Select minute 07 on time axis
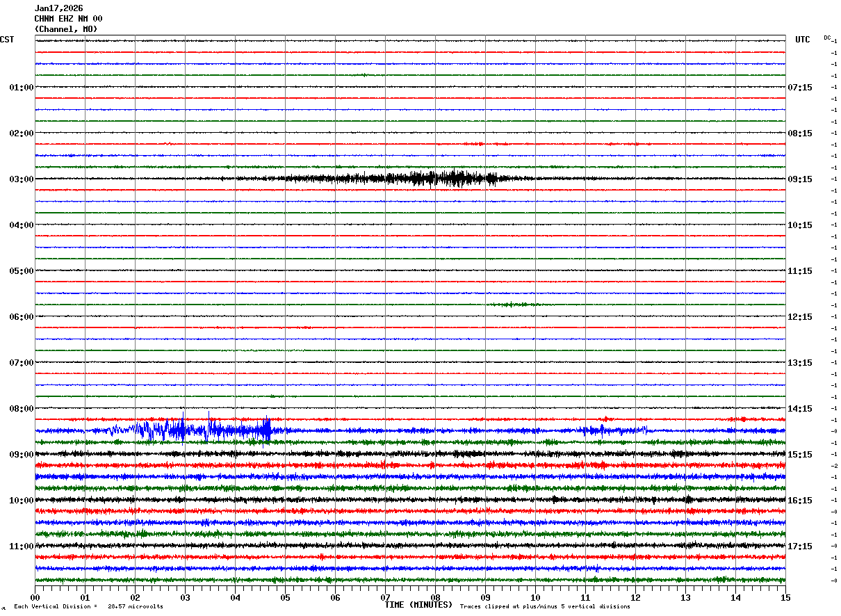Viewport: 841px width, 616px height. point(385,598)
